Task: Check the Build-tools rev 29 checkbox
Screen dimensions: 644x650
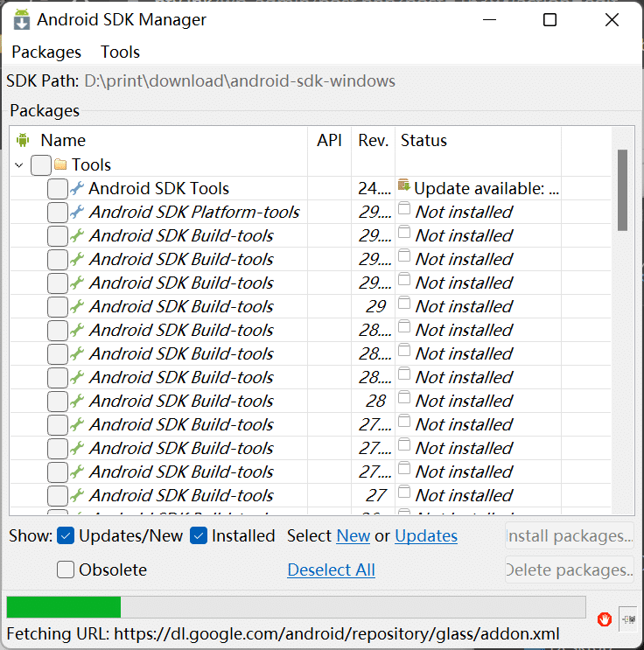Action: click(x=58, y=307)
